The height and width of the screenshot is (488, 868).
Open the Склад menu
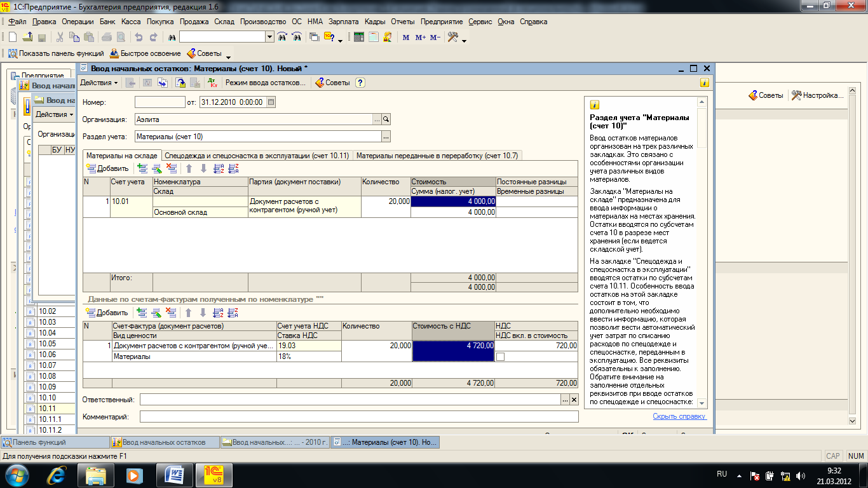224,22
